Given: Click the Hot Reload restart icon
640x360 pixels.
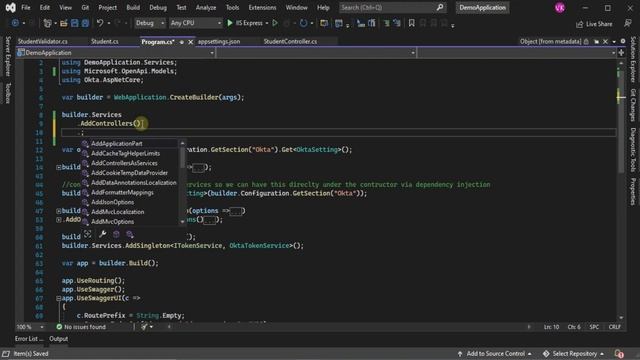Looking at the screenshot, I should (303, 23).
